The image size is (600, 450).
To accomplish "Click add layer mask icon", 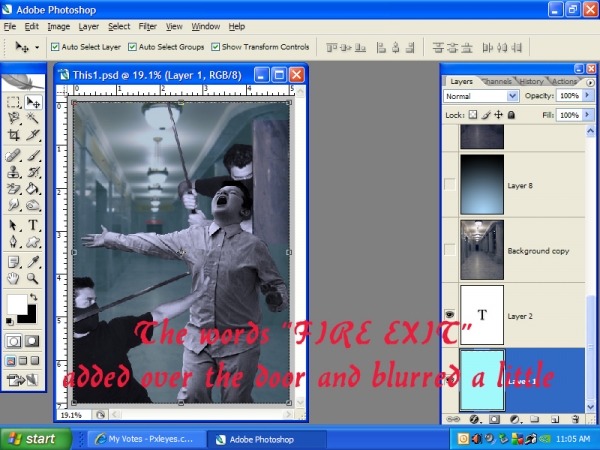I will click(494, 419).
